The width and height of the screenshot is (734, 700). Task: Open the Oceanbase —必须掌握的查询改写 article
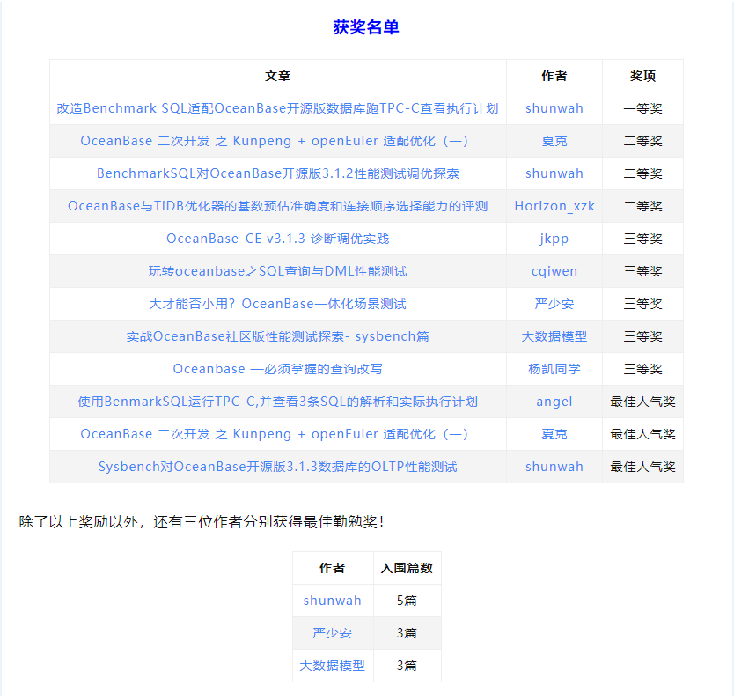(277, 369)
